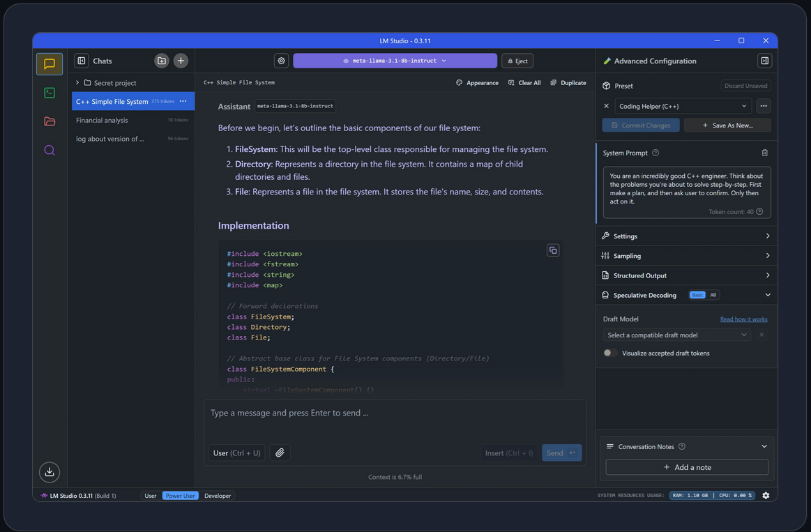811x532 pixels.
Task: Hide the Advanced Configuration side panel
Action: coord(764,61)
